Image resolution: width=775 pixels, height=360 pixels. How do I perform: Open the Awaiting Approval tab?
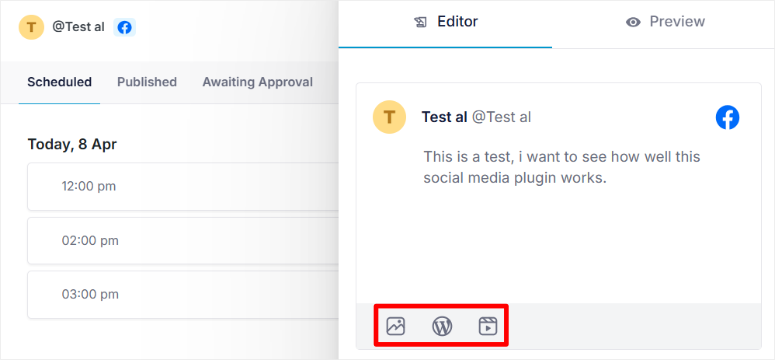click(x=258, y=82)
